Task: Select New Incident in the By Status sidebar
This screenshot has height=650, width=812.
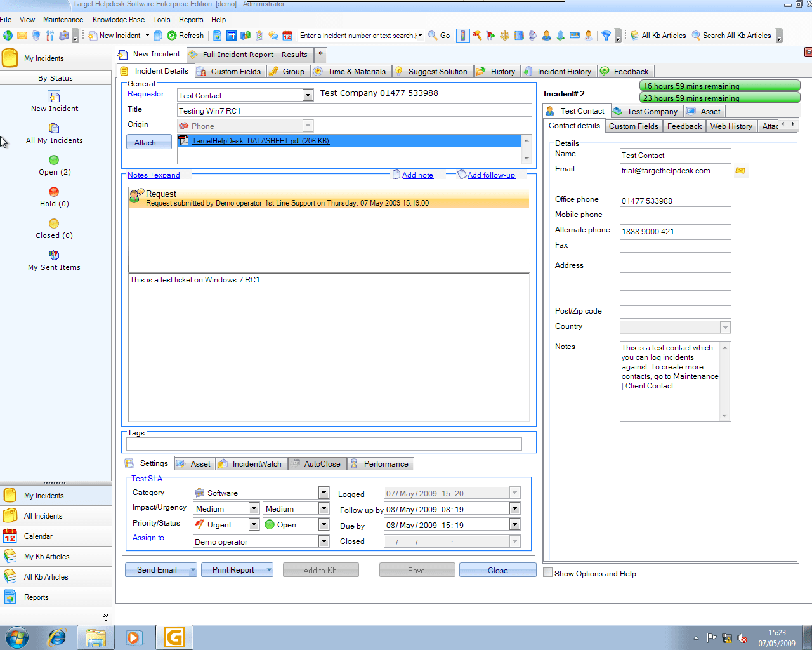Action: (54, 103)
